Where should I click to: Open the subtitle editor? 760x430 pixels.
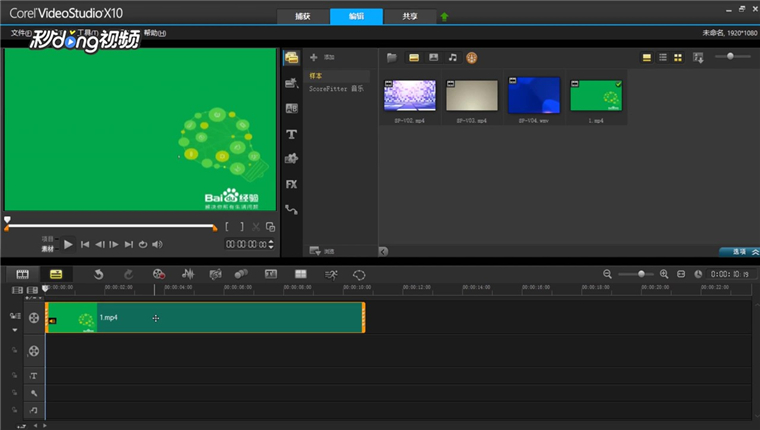pos(271,274)
